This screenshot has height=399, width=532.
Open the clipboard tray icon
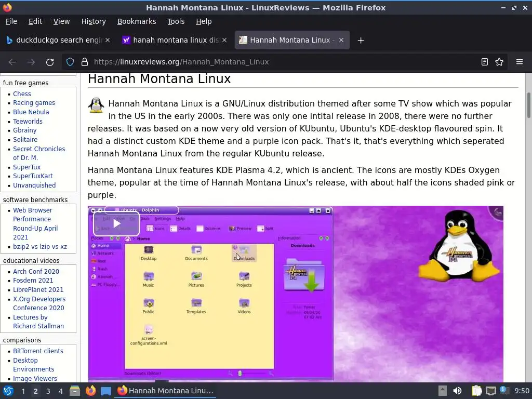coord(477,391)
